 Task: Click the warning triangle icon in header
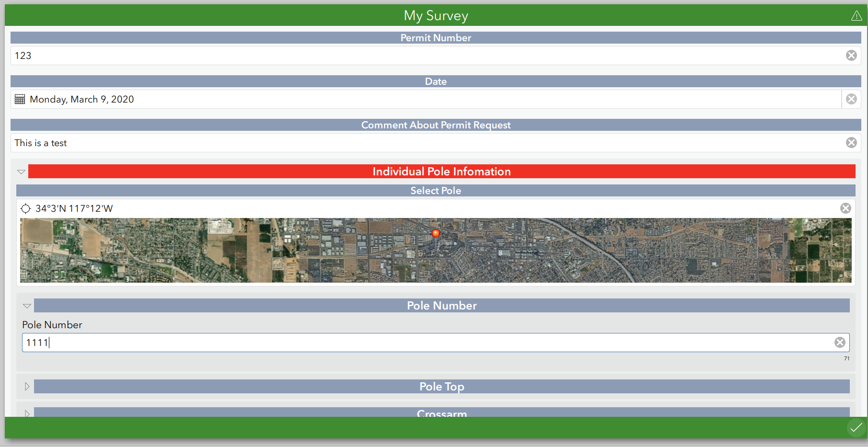point(857,16)
